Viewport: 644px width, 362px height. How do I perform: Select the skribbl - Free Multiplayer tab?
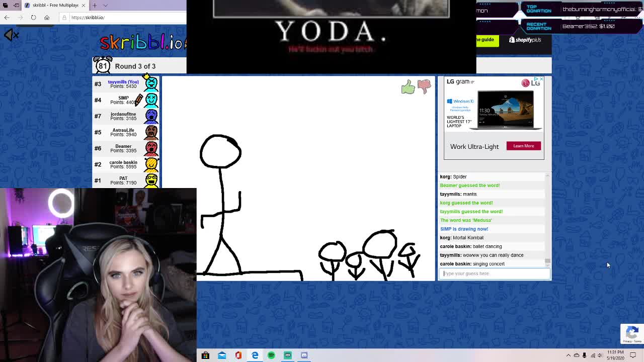pyautogui.click(x=54, y=5)
